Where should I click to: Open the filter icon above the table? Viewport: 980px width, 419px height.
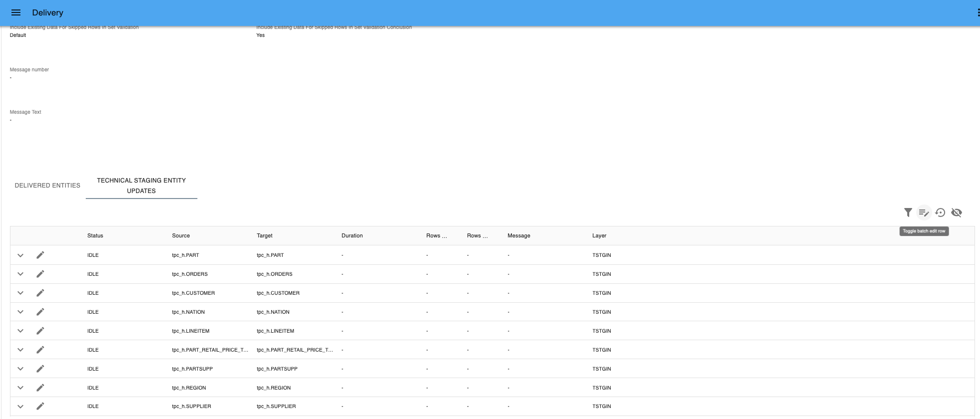(908, 212)
